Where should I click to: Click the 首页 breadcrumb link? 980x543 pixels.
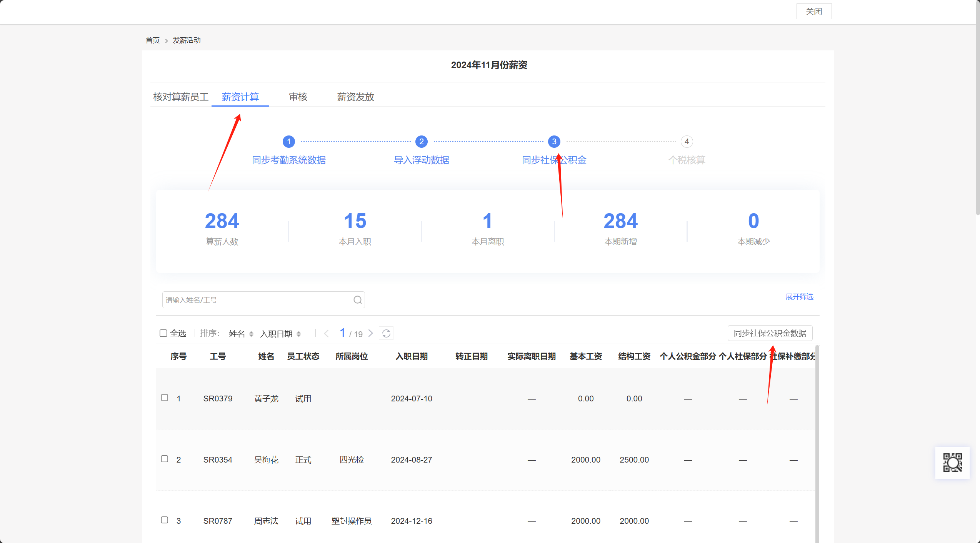(152, 40)
